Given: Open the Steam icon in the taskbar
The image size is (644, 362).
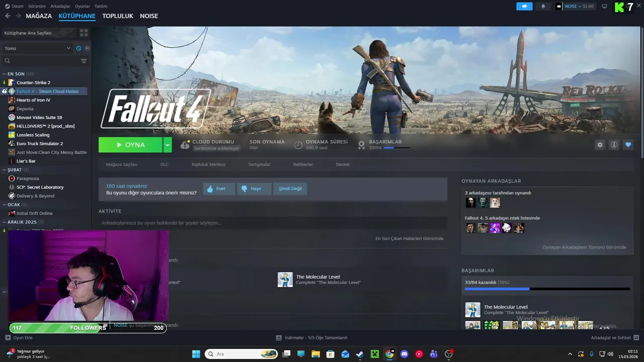Looking at the screenshot, I should coord(360,354).
